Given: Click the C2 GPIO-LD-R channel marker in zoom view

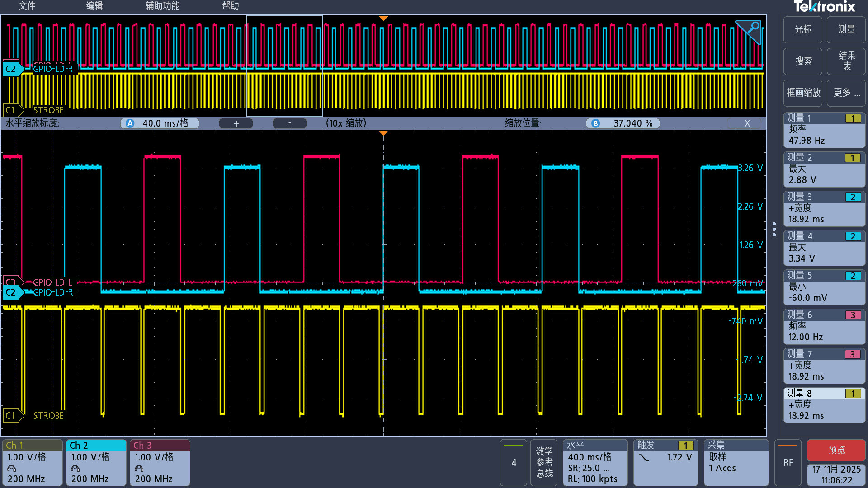Looking at the screenshot, I should coord(12,292).
